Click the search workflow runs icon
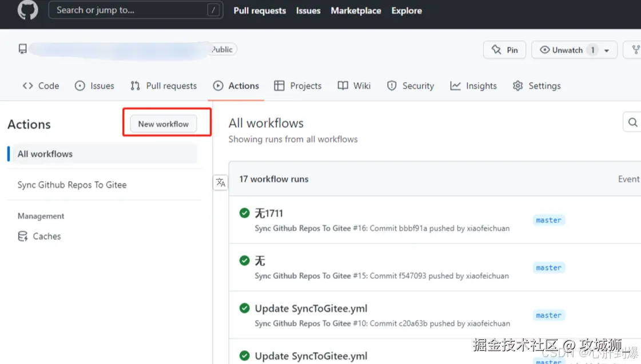This screenshot has height=364, width=641. click(632, 122)
